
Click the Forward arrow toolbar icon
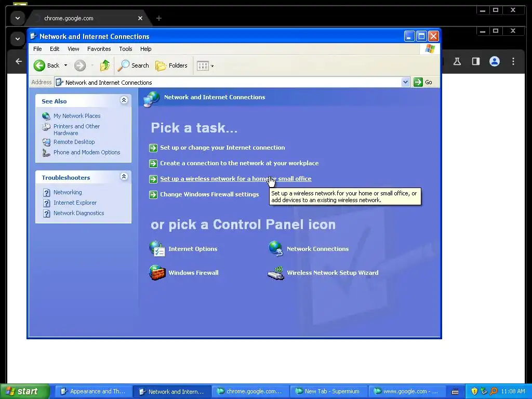pyautogui.click(x=80, y=65)
